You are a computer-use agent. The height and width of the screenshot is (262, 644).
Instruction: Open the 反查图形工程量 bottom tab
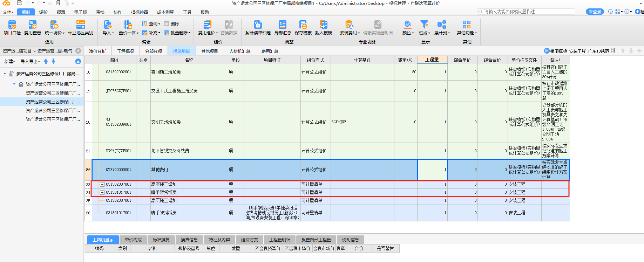coord(316,240)
